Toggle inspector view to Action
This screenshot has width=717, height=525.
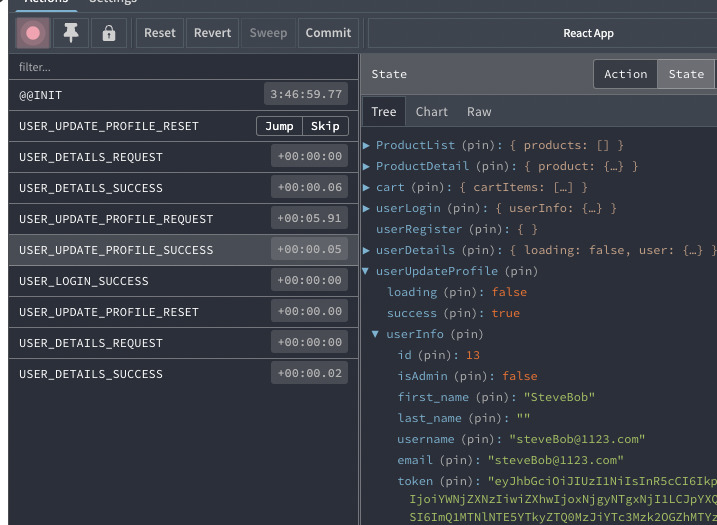coord(625,74)
